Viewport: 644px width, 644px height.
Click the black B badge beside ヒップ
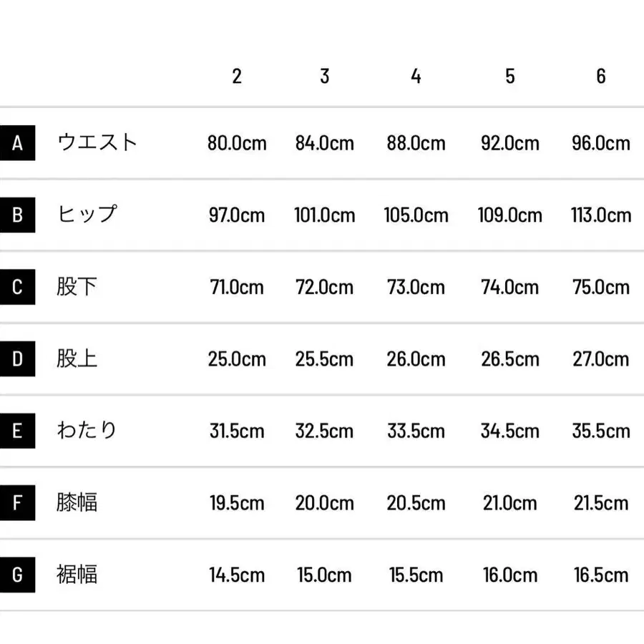pyautogui.click(x=17, y=215)
